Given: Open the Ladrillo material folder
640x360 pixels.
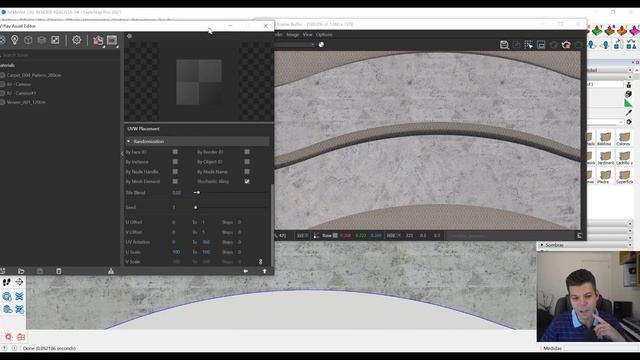Looking at the screenshot, I should tap(624, 158).
